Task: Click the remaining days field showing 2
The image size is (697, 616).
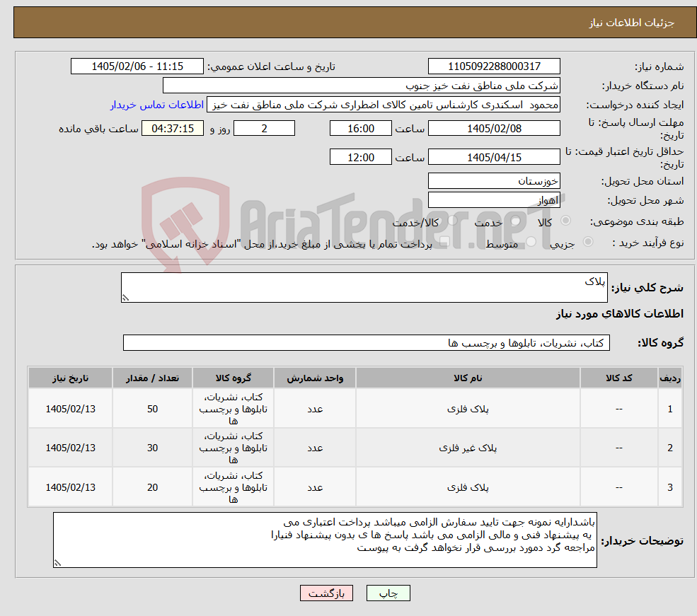Action: [x=264, y=128]
